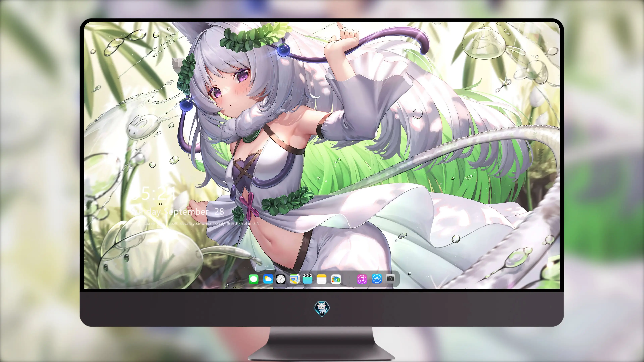The image size is (644, 362).
Task: Open the Clock app in the dock
Action: pos(281,279)
